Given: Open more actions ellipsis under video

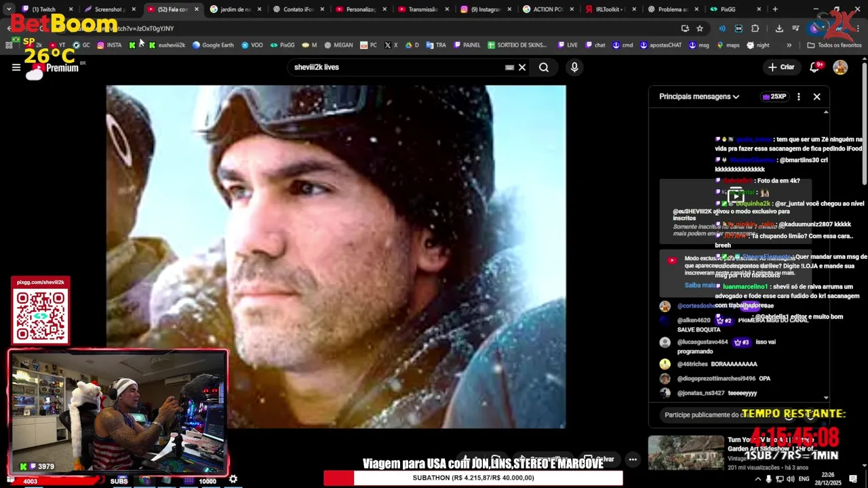Looking at the screenshot, I should [x=633, y=460].
